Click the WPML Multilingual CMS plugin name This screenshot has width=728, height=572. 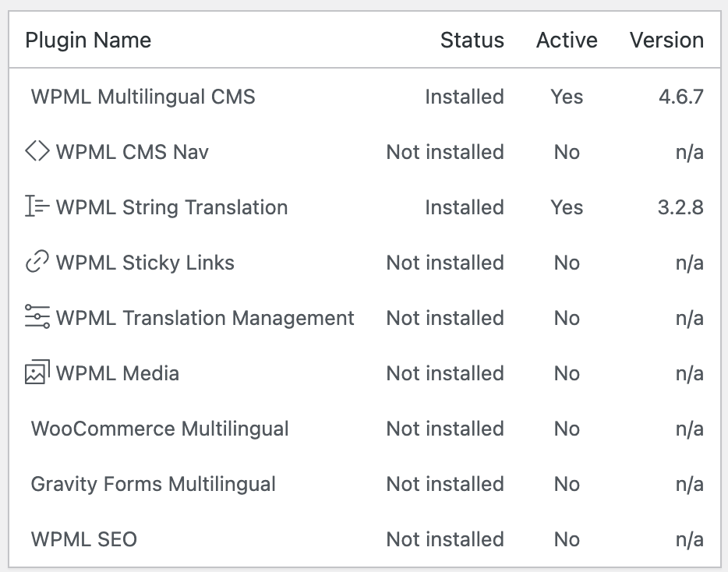[x=143, y=97]
